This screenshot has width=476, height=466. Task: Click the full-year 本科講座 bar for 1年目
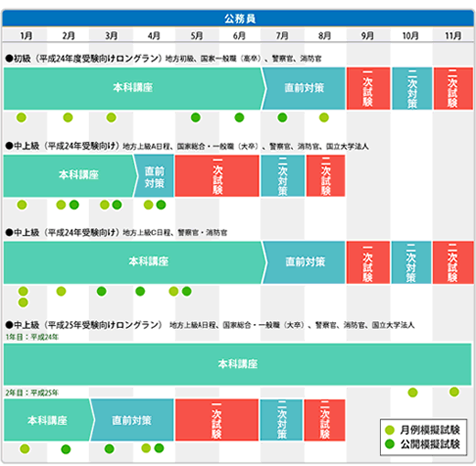[237, 364]
